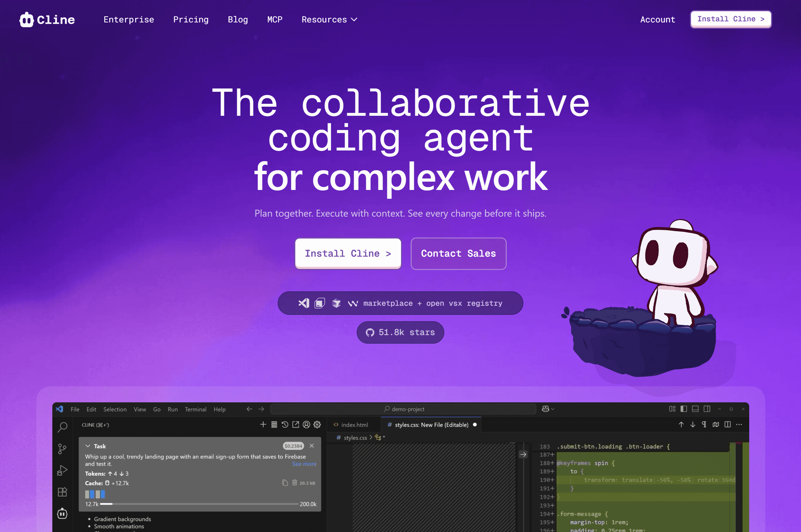
Task: Toggle whitespace paragraph icon in diff toolbar
Action: click(x=704, y=424)
